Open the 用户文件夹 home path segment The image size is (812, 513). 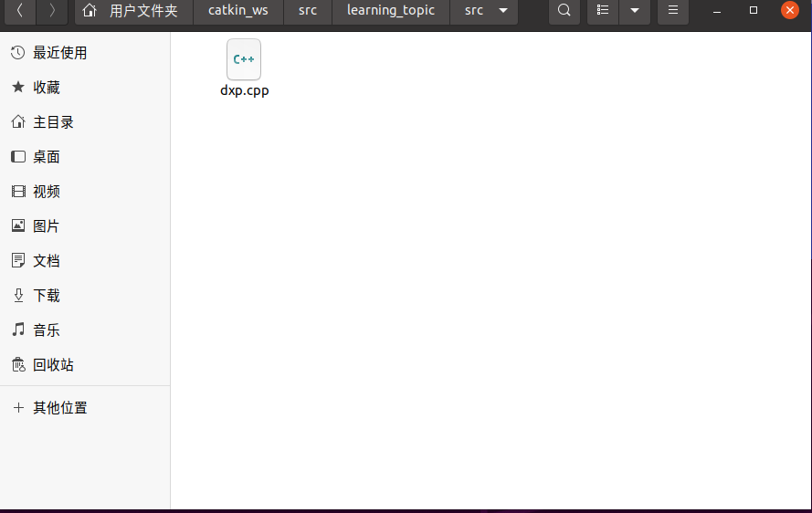[133, 10]
